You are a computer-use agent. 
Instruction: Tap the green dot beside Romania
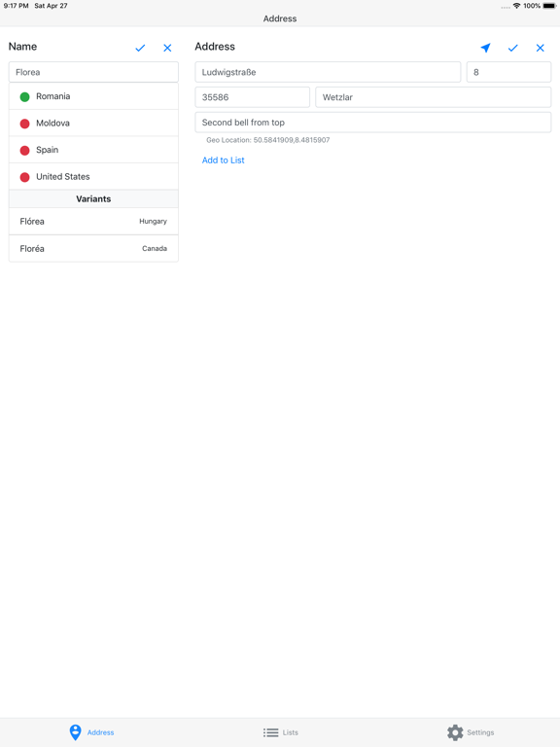[24, 96]
